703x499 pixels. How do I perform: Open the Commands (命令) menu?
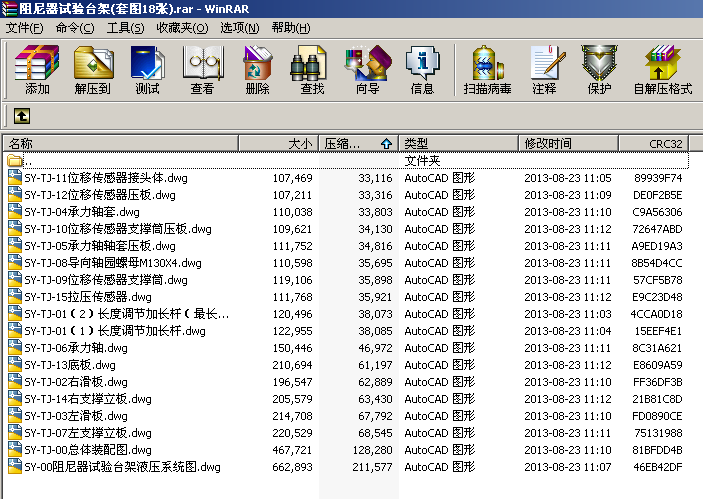[75, 28]
